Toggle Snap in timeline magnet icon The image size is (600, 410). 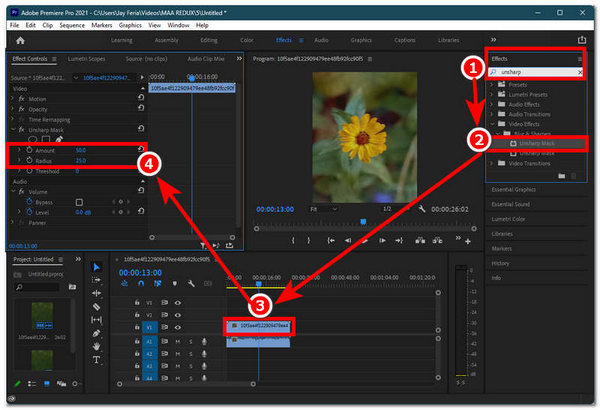(141, 284)
